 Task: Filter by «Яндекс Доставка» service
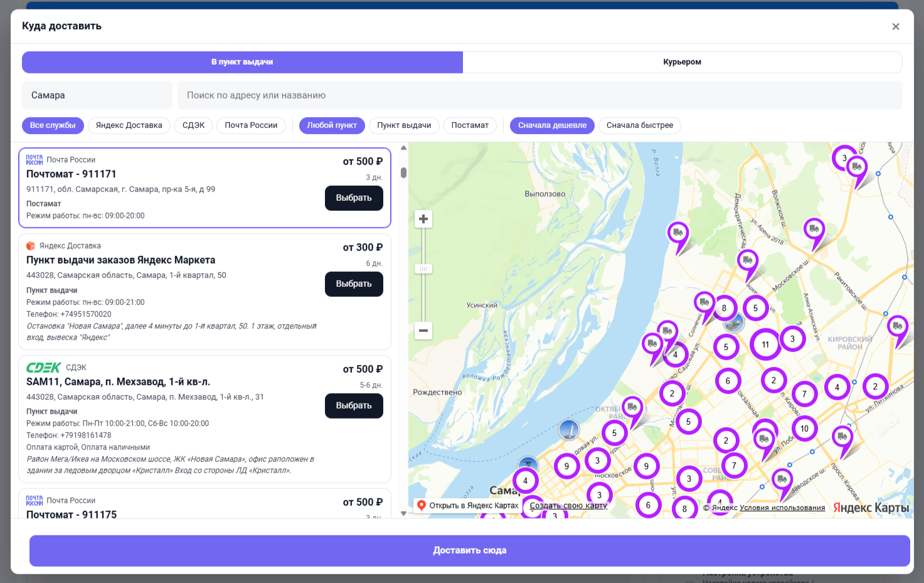pyautogui.click(x=129, y=126)
